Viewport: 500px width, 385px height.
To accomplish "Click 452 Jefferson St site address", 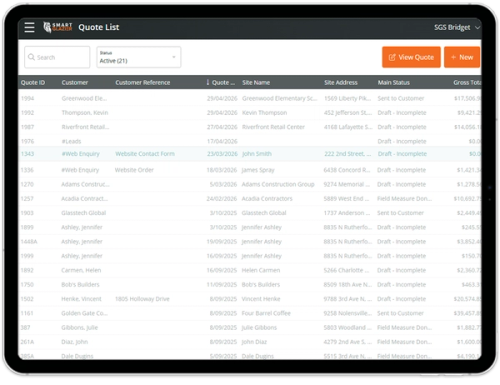I will pos(348,113).
